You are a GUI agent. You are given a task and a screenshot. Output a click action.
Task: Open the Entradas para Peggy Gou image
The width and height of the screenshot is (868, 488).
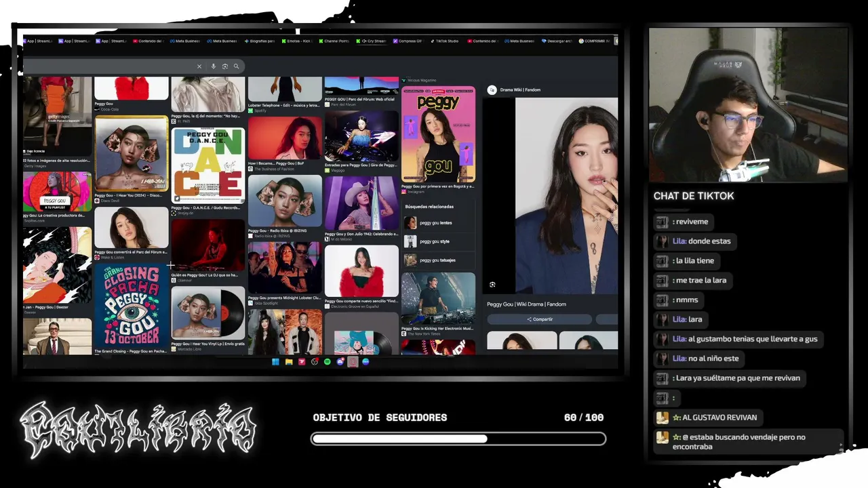(x=361, y=136)
